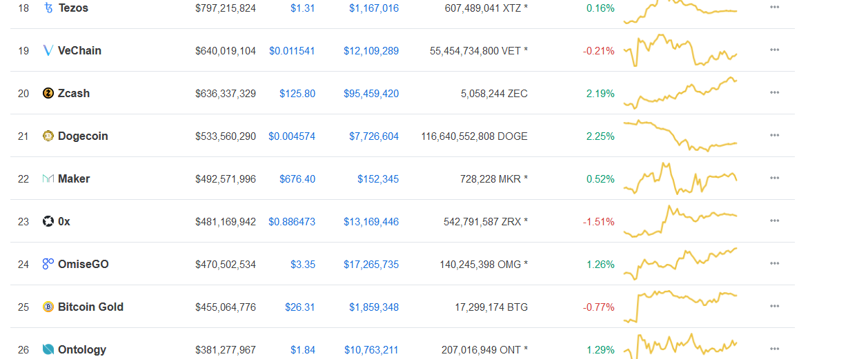Viewport: 868px width, 359px height.
Task: Open the more options menu for 0x
Action: [x=775, y=220]
